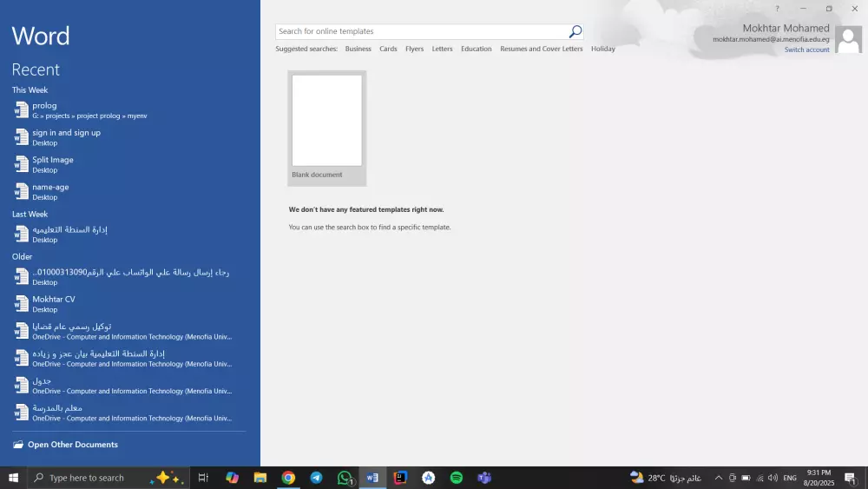The height and width of the screenshot is (489, 868).
Task: Click the circular blue A taskbar app icon
Action: (429, 478)
